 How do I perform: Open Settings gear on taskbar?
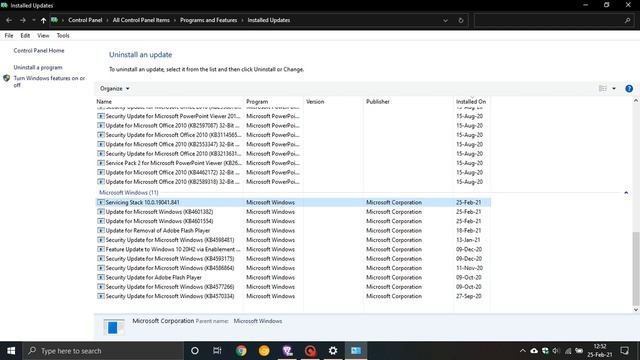pyautogui.click(x=333, y=351)
